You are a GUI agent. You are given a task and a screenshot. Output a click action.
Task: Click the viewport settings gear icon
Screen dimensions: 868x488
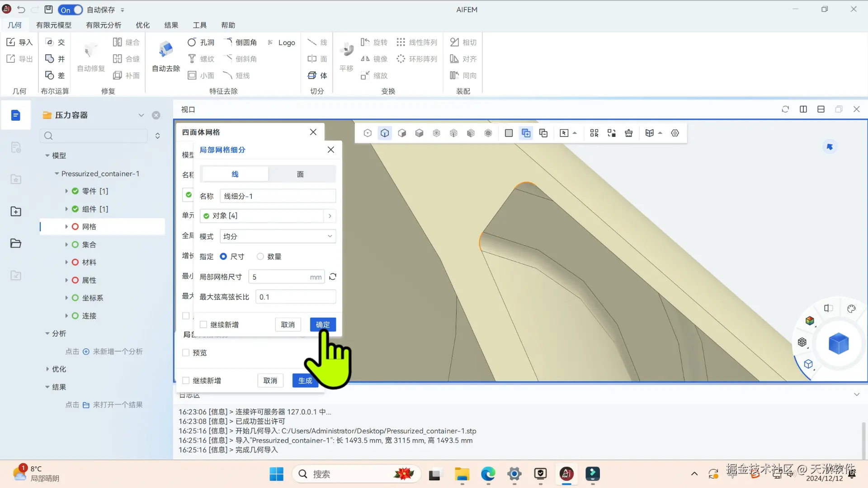pyautogui.click(x=675, y=133)
